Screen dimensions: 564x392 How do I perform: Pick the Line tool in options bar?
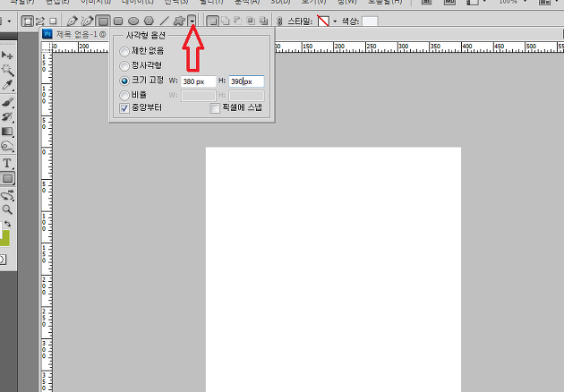point(164,21)
